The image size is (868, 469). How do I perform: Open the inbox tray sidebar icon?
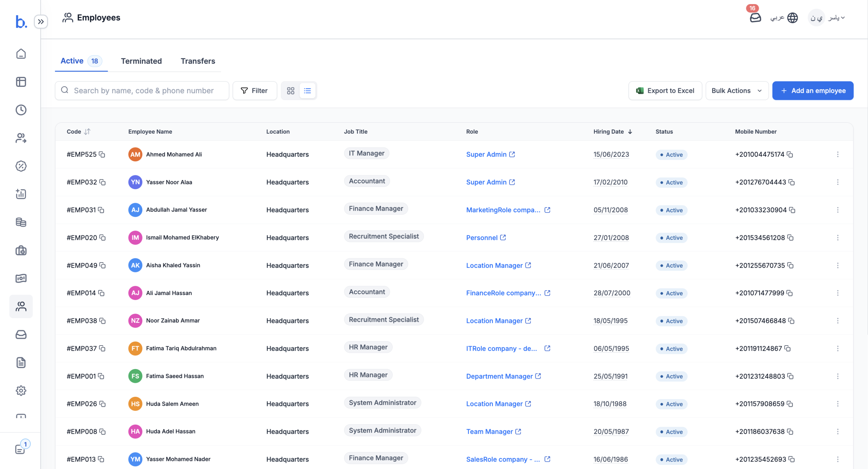click(21, 335)
